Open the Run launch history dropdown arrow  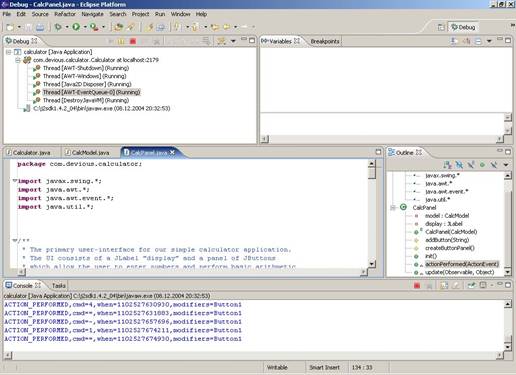85,27
